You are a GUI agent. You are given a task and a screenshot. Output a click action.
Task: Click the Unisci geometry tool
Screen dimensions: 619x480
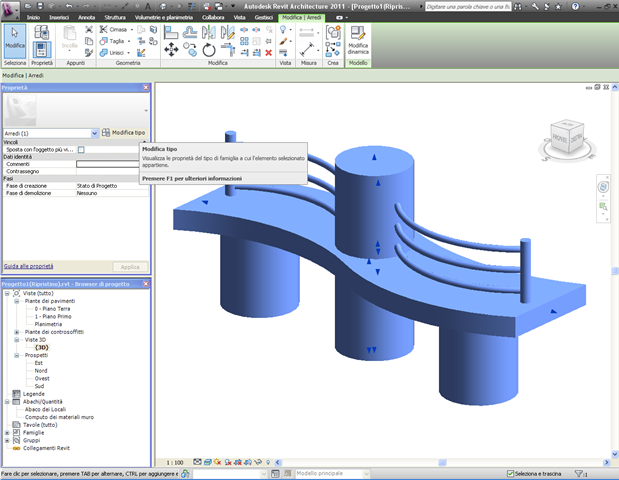coord(112,53)
